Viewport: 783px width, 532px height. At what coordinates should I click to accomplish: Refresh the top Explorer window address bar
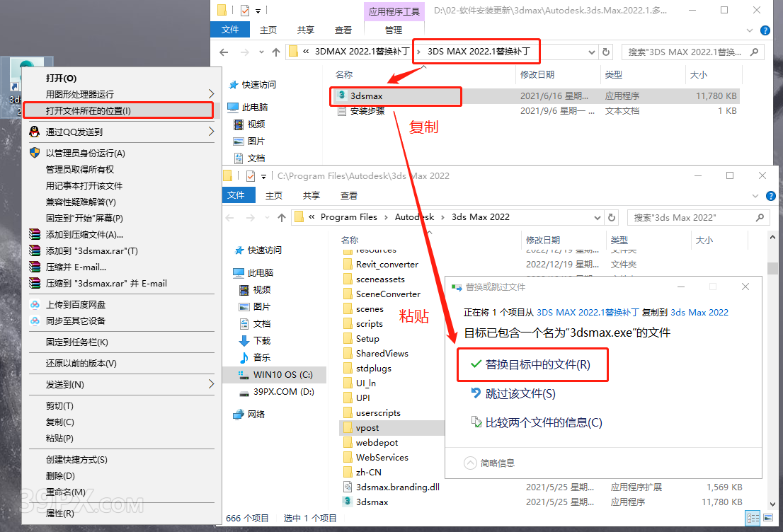(x=606, y=52)
